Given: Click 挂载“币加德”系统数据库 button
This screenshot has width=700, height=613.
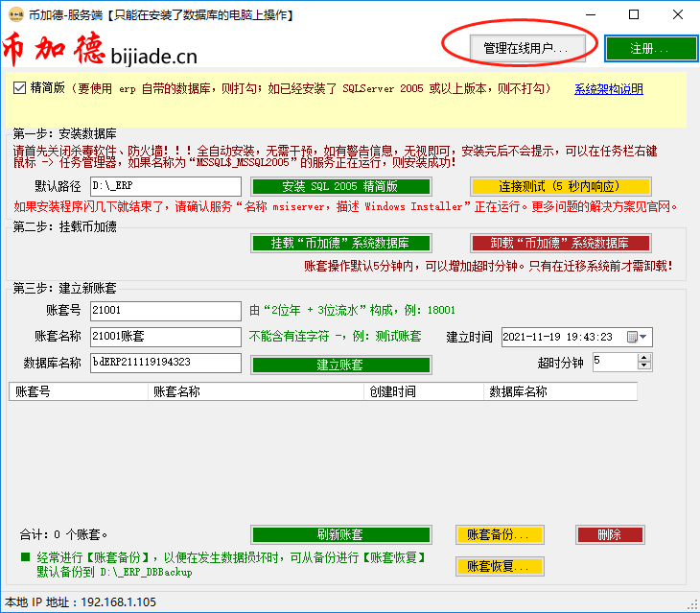Looking at the screenshot, I should click(340, 243).
